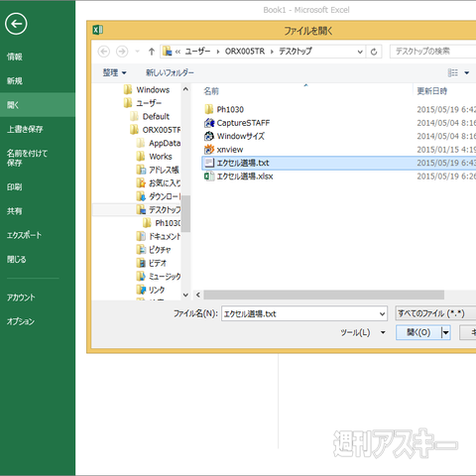Select ピクチャ in the folder tree
Image resolution: width=476 pixels, height=476 pixels.
(154, 250)
